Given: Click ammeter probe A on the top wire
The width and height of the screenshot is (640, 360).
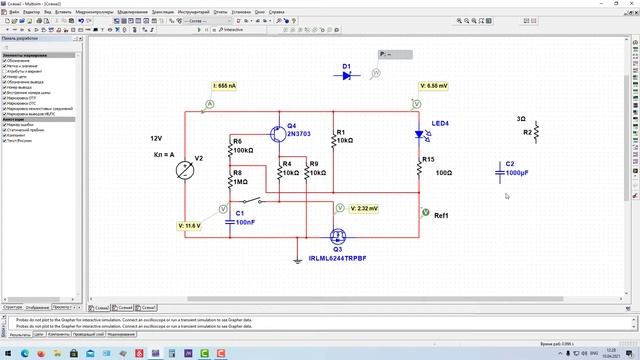Looking at the screenshot, I should pyautogui.click(x=209, y=104).
